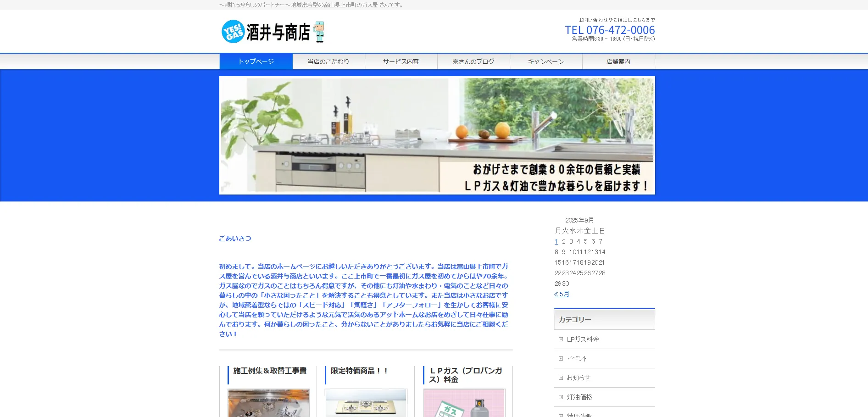Open the 当店のこだわり menu item
The height and width of the screenshot is (417, 868).
click(x=328, y=61)
